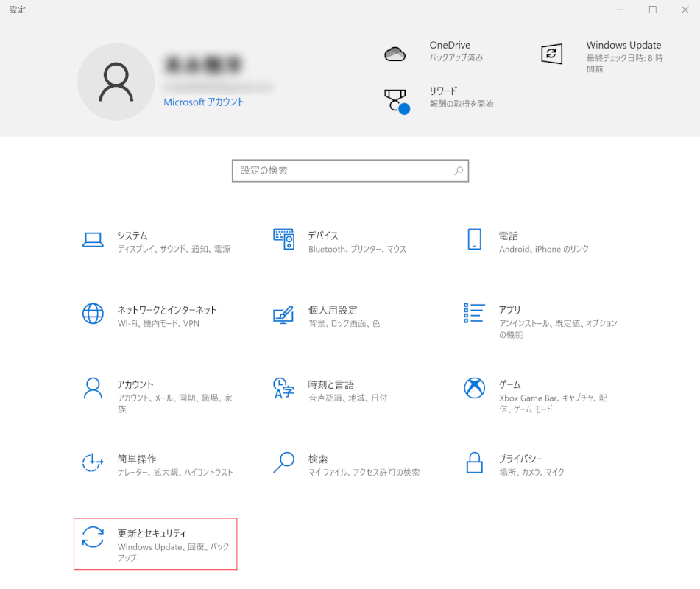The height and width of the screenshot is (589, 700).
Task: Open the システム laptop icon
Action: pos(93,240)
